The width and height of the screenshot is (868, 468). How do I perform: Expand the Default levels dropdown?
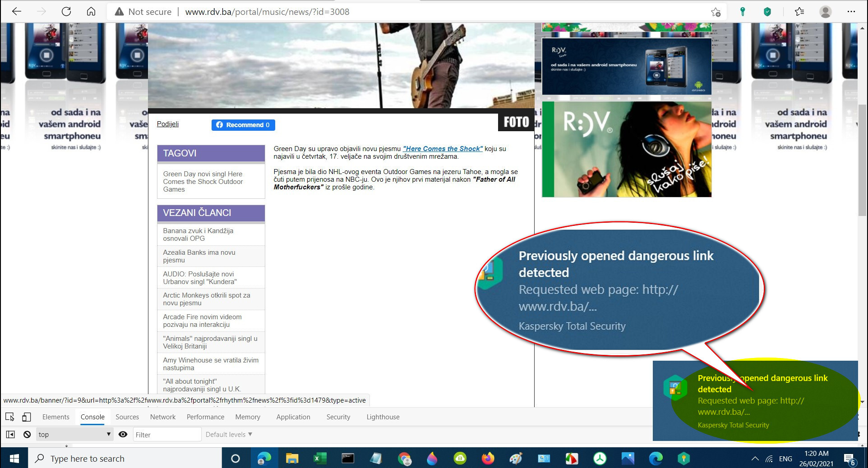tap(229, 435)
